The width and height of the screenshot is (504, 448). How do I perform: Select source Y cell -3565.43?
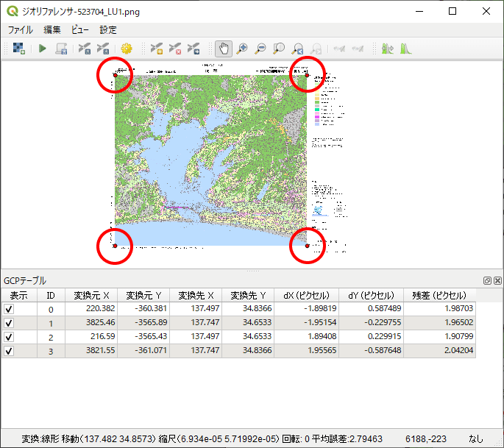point(143,337)
